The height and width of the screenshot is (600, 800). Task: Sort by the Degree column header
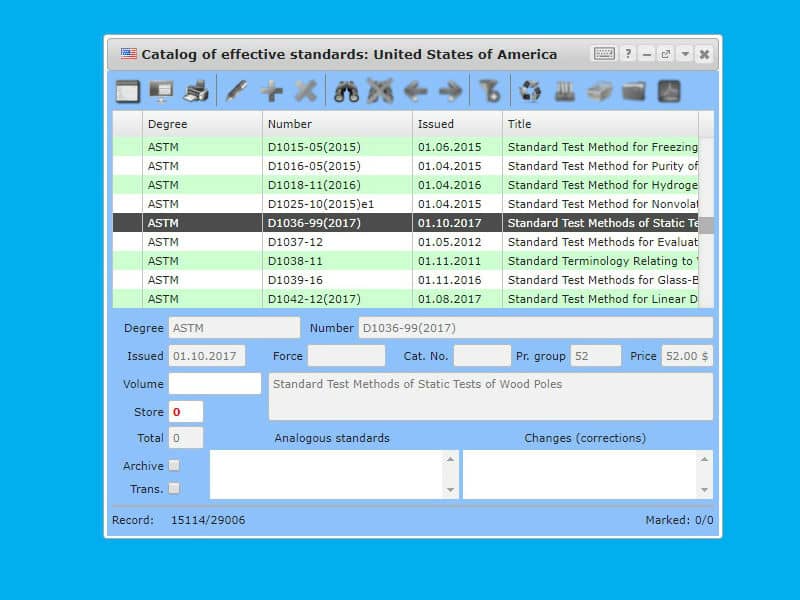202,124
